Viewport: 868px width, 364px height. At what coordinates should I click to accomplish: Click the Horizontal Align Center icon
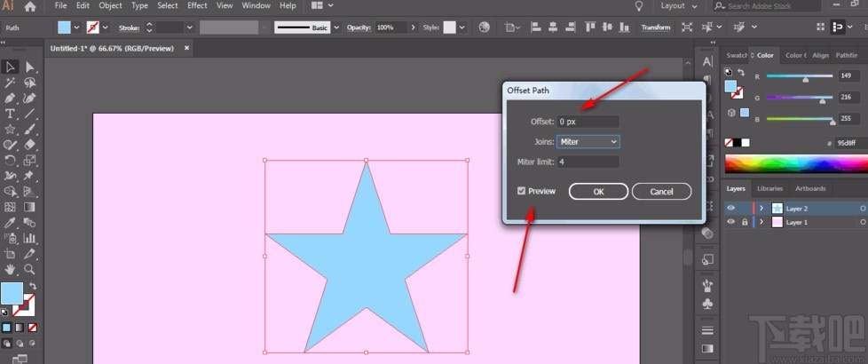point(551,28)
